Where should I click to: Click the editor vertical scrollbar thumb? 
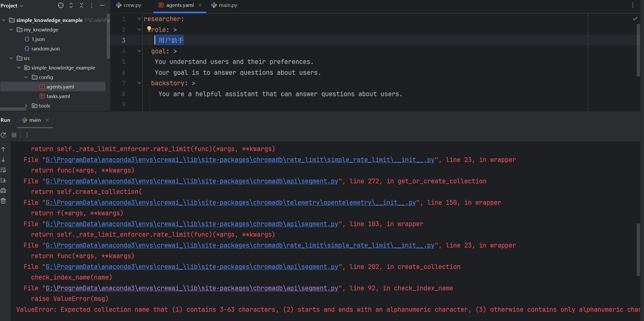[x=638, y=50]
